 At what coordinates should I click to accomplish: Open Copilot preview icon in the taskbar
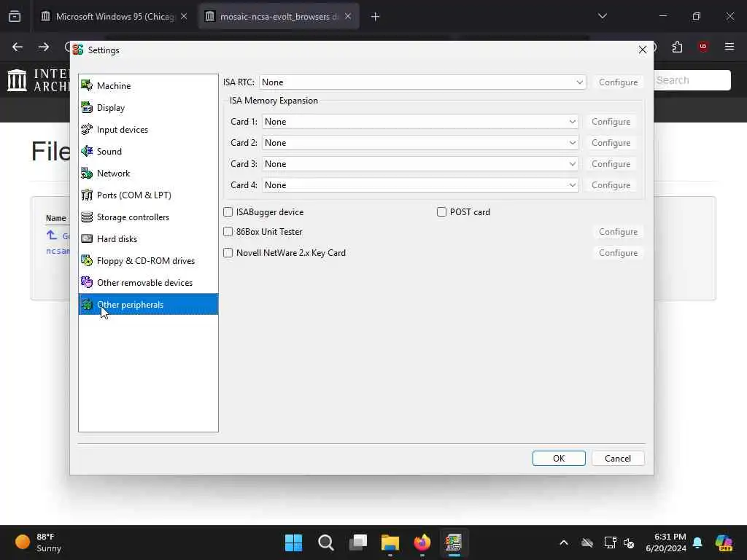coord(724,542)
